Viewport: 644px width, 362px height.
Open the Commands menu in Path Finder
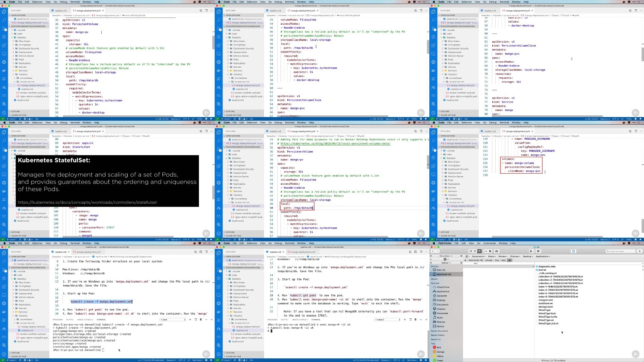click(489, 243)
